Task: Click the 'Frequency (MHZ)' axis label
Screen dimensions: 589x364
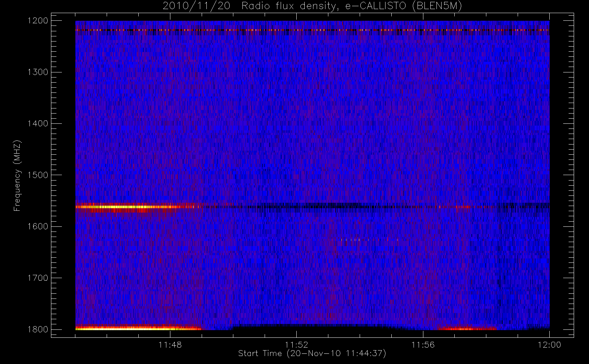Action: point(17,175)
